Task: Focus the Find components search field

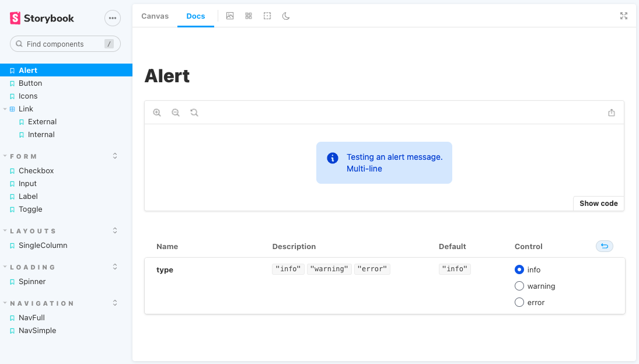Action: click(64, 44)
